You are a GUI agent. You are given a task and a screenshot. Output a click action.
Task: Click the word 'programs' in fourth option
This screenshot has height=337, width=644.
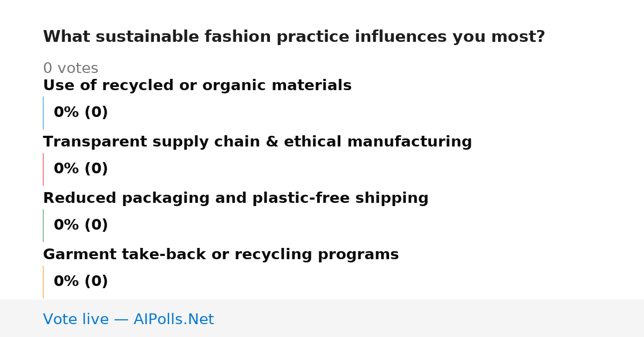(x=358, y=255)
